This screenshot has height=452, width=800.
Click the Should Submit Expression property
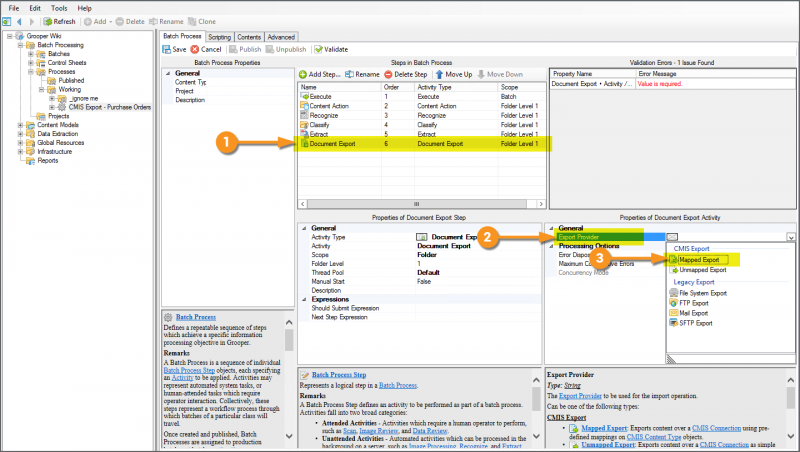[345, 308]
